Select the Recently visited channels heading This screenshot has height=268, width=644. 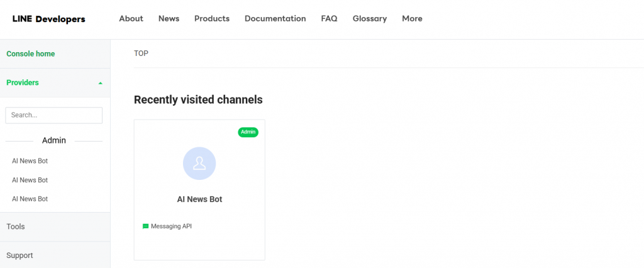pos(198,99)
